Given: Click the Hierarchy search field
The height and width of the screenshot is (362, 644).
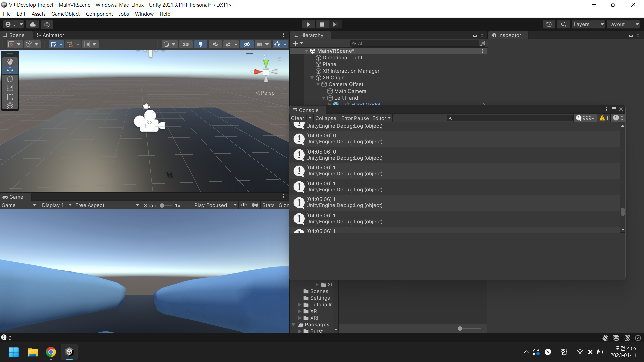Looking at the screenshot, I should click(415, 43).
